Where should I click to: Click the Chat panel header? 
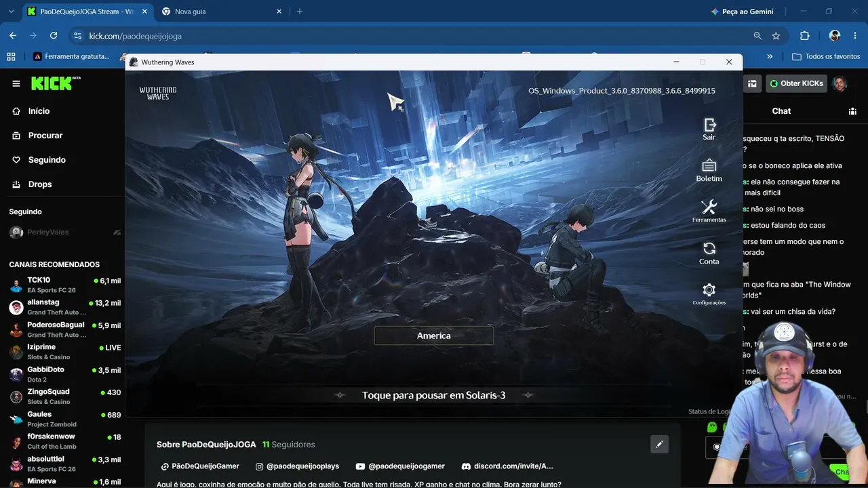pos(781,111)
